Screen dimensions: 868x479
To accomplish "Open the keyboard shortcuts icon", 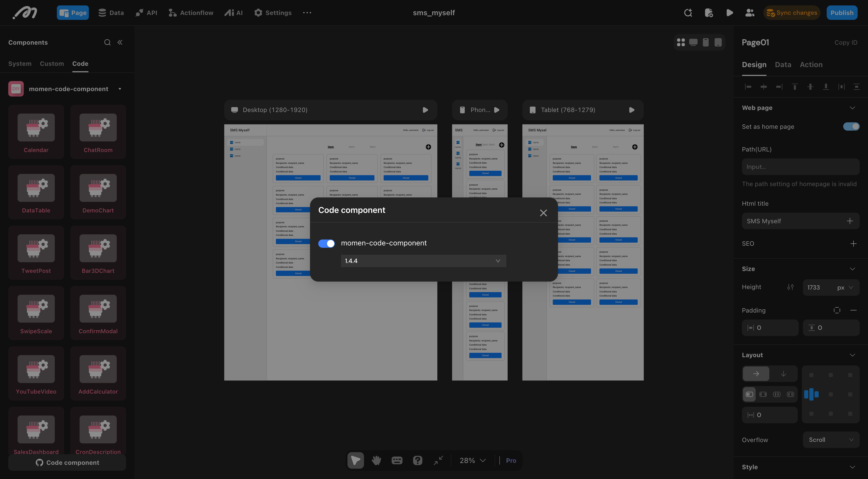I will 397,460.
